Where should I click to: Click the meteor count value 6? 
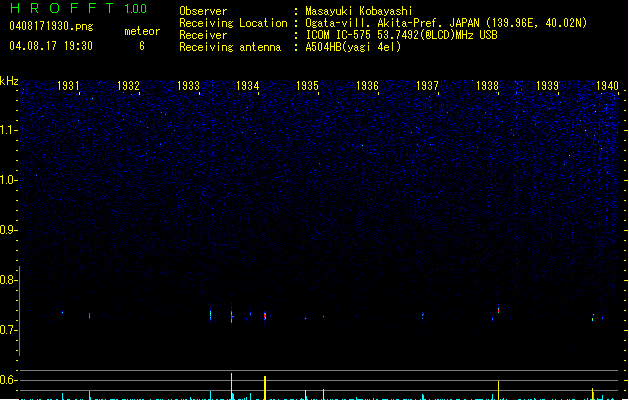click(x=142, y=46)
